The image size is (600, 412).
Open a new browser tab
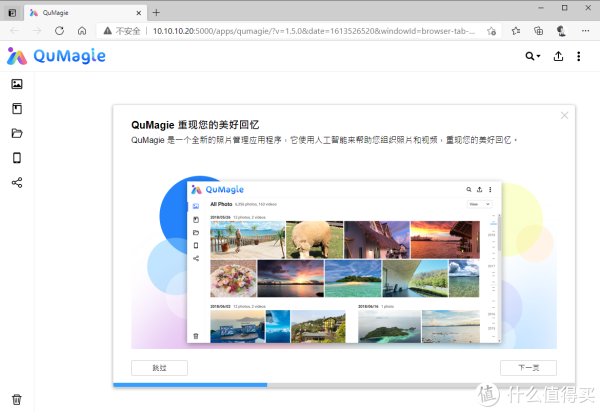[156, 13]
